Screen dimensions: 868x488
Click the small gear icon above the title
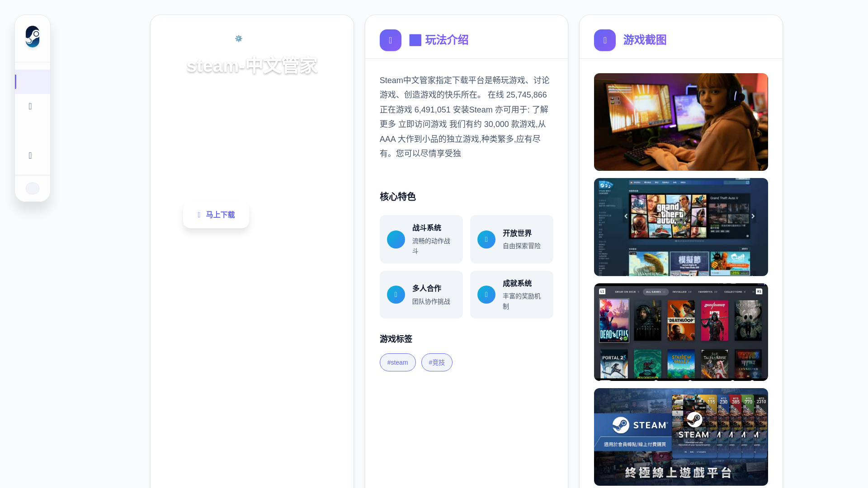239,39
